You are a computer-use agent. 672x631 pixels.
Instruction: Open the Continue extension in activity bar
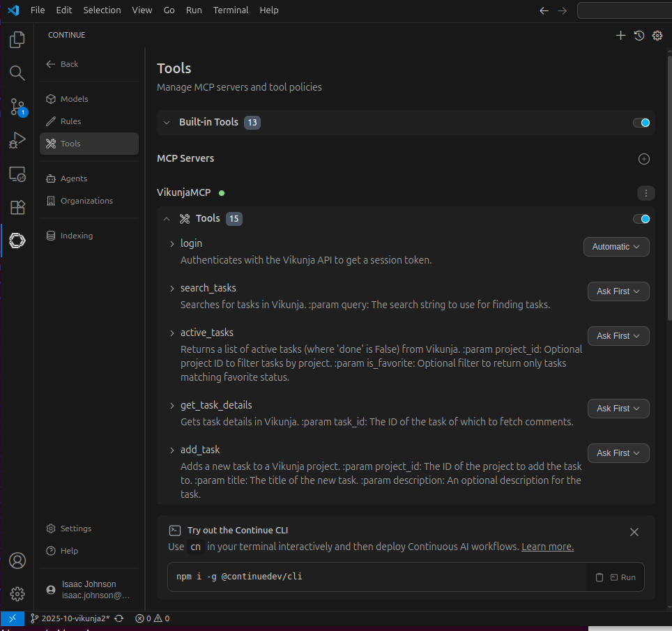pyautogui.click(x=17, y=241)
